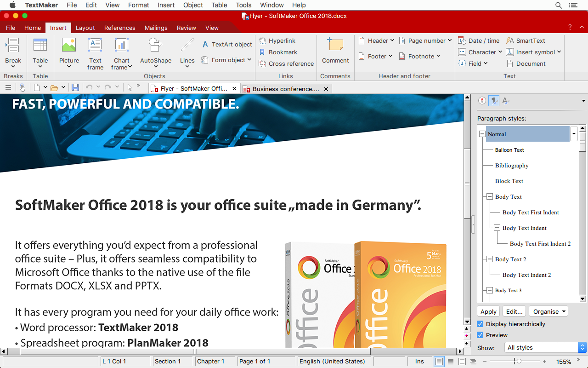Image resolution: width=588 pixels, height=368 pixels.
Task: Click the Edit... style button
Action: pos(514,311)
